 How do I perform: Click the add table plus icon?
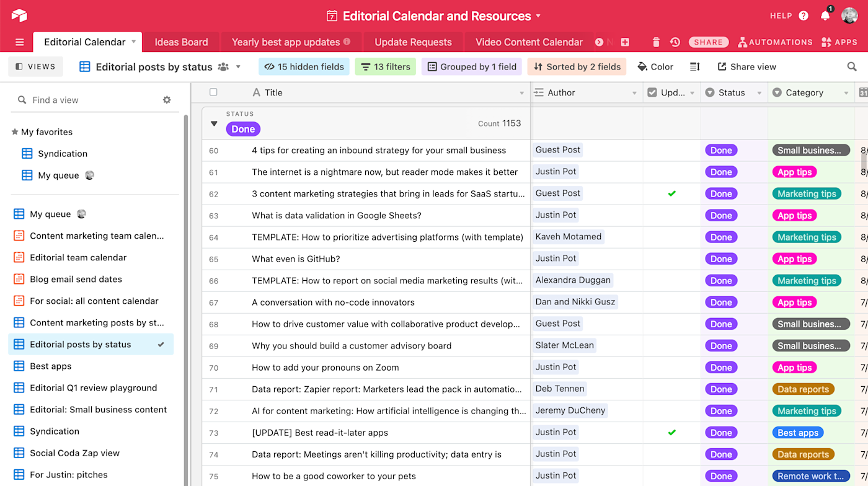[x=625, y=42]
